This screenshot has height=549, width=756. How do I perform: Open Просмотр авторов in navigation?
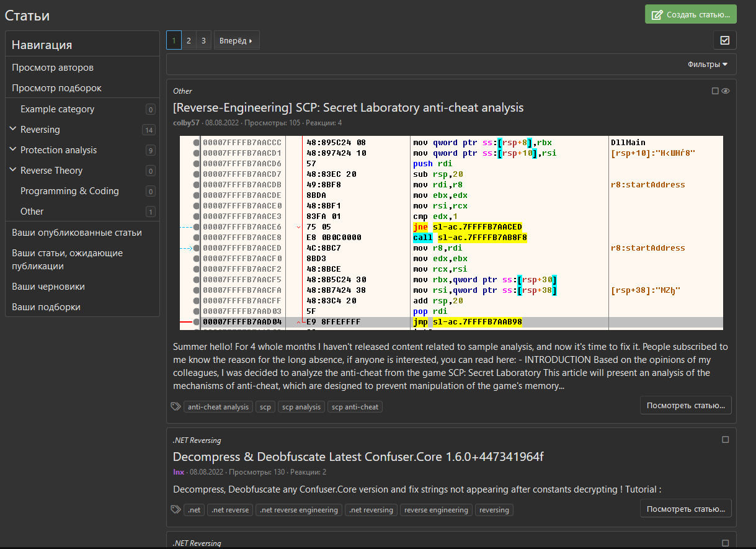(53, 68)
